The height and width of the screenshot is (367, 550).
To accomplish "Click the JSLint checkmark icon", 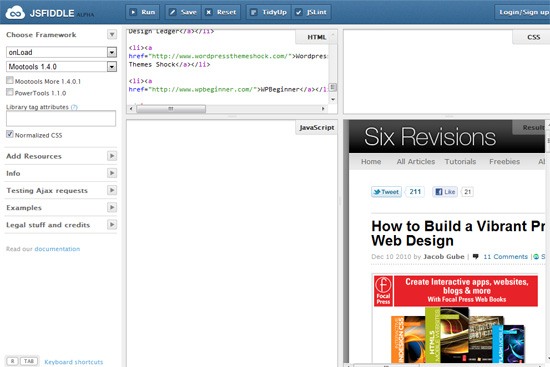I will (x=299, y=12).
